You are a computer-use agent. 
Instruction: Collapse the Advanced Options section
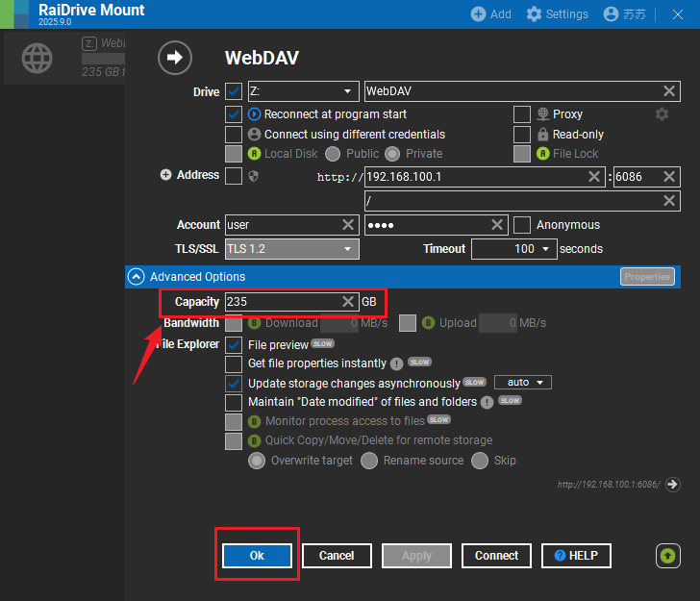(x=137, y=277)
